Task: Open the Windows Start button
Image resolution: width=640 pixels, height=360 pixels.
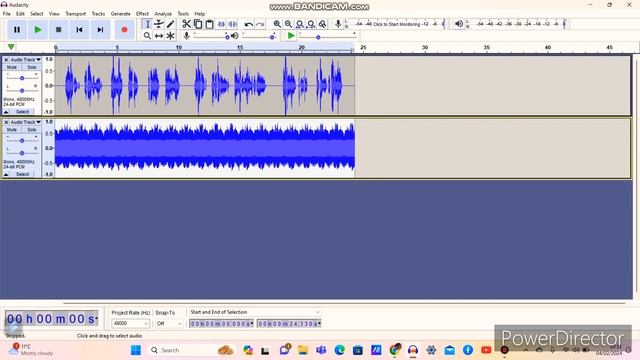Action: (x=136, y=350)
